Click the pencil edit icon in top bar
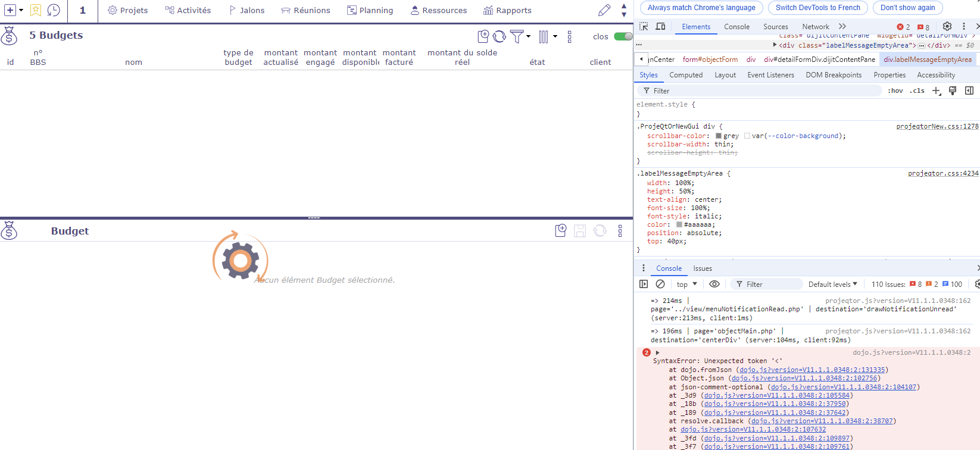 pyautogui.click(x=604, y=10)
